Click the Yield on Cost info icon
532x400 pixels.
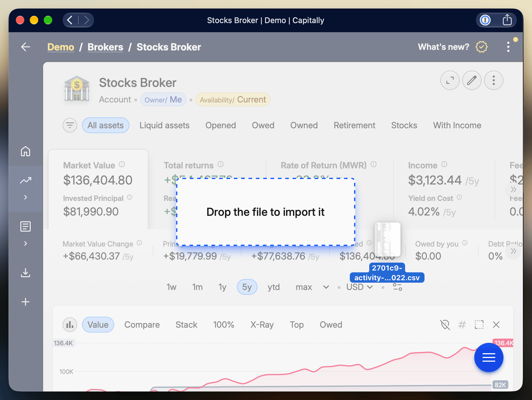point(459,197)
